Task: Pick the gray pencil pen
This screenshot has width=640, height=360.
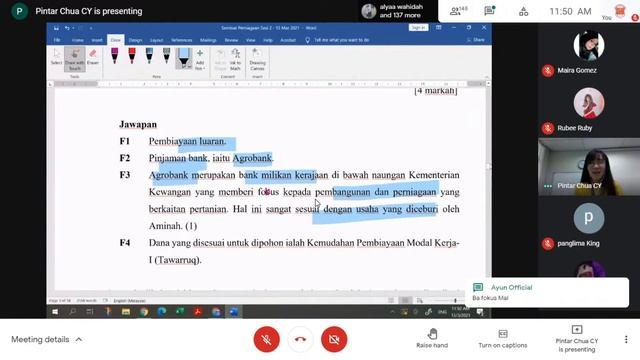Action: pos(167,56)
